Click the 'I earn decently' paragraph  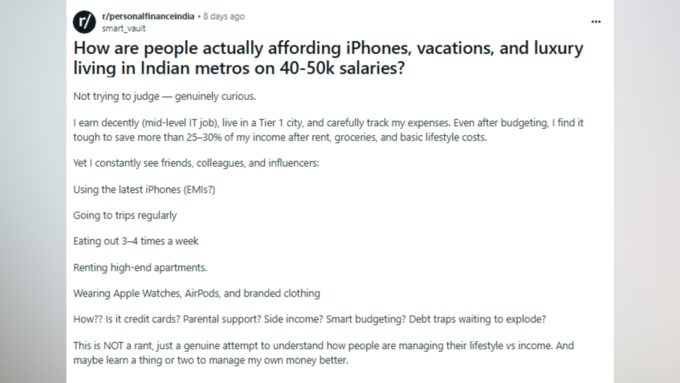(328, 130)
